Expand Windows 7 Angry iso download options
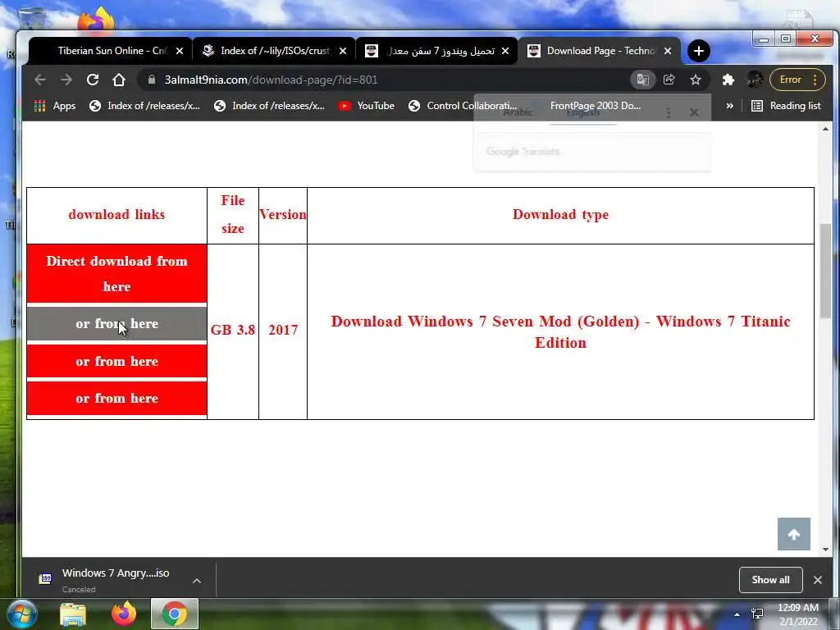 click(x=197, y=580)
